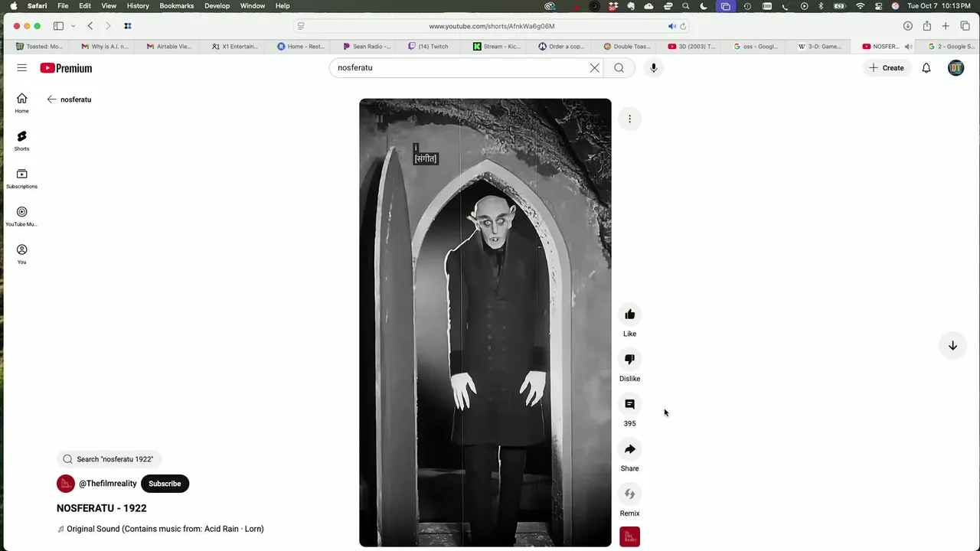Open the sound source thumbnail

629,537
